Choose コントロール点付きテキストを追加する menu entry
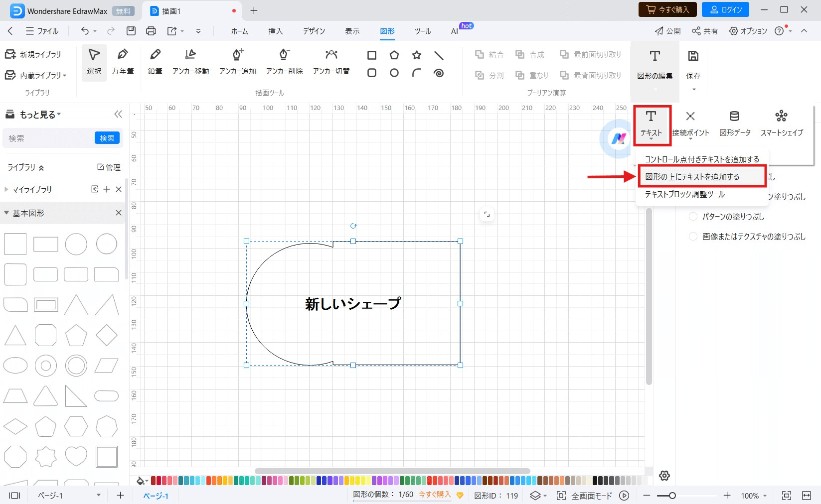 [x=702, y=159]
